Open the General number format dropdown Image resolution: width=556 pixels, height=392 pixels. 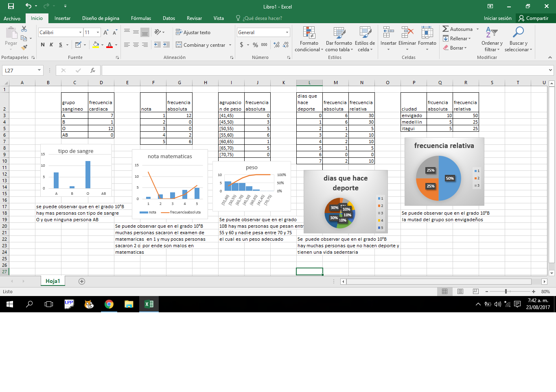(287, 32)
